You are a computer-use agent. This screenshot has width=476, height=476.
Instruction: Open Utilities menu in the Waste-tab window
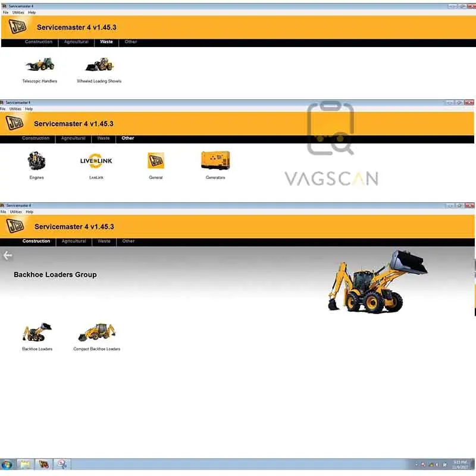pos(18,12)
